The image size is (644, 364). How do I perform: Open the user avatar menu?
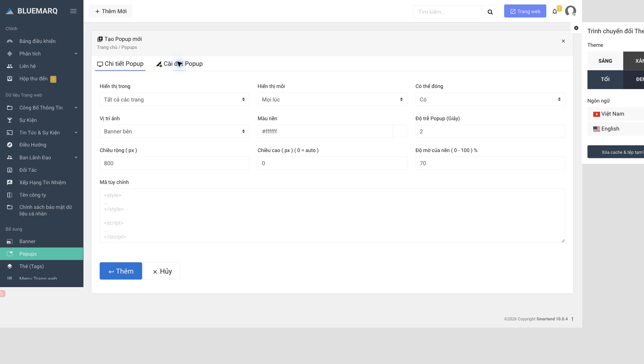tap(571, 11)
